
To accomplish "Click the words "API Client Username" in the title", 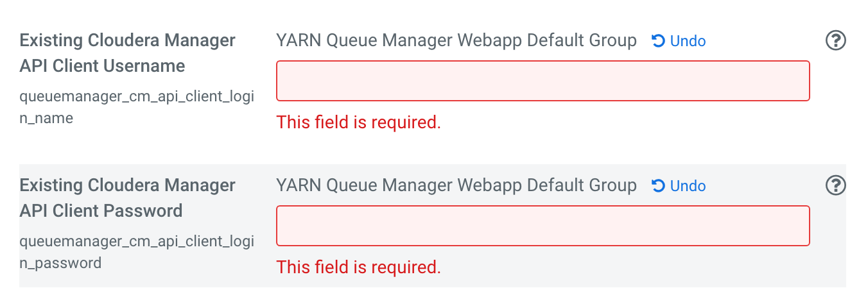I will 102,66.
